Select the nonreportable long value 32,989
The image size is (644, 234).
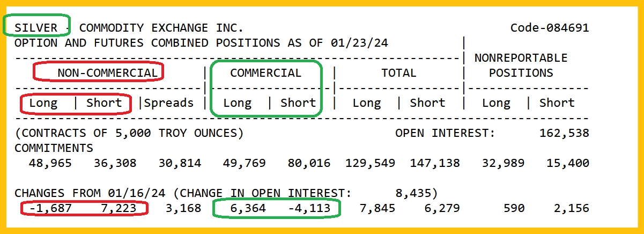pos(502,163)
